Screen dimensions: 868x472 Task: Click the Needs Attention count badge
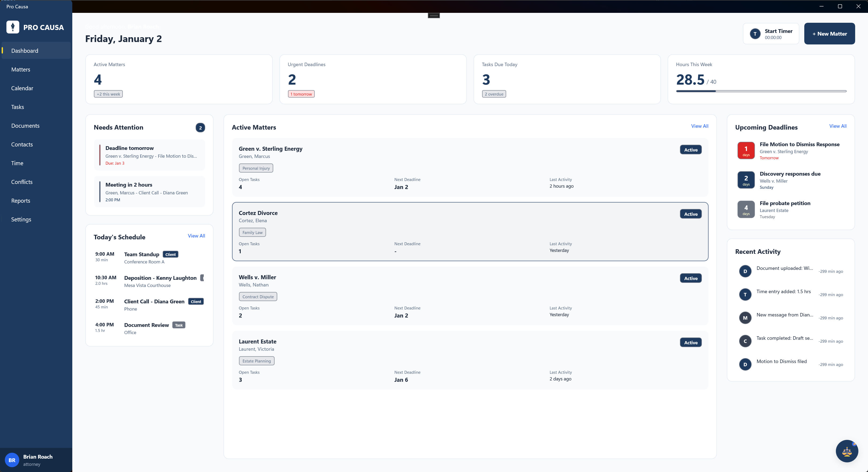200,128
